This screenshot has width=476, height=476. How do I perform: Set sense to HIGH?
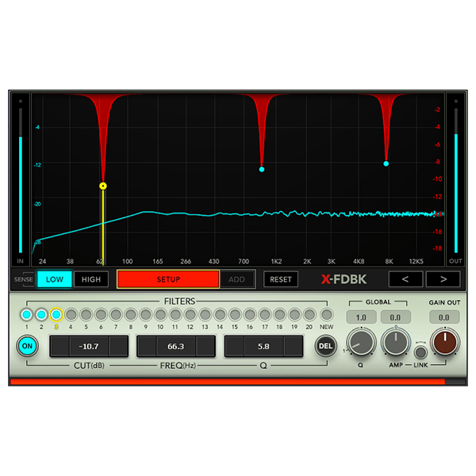tap(91, 279)
